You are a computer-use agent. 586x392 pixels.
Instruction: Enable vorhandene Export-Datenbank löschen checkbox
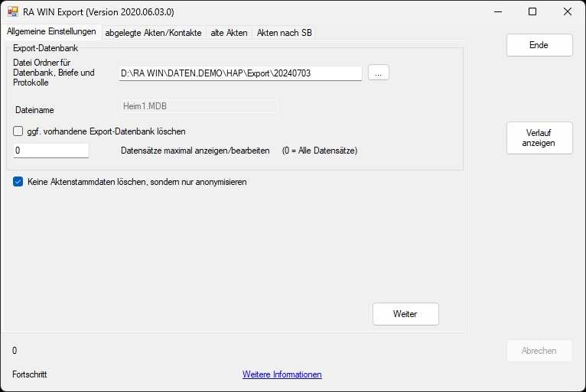point(18,131)
